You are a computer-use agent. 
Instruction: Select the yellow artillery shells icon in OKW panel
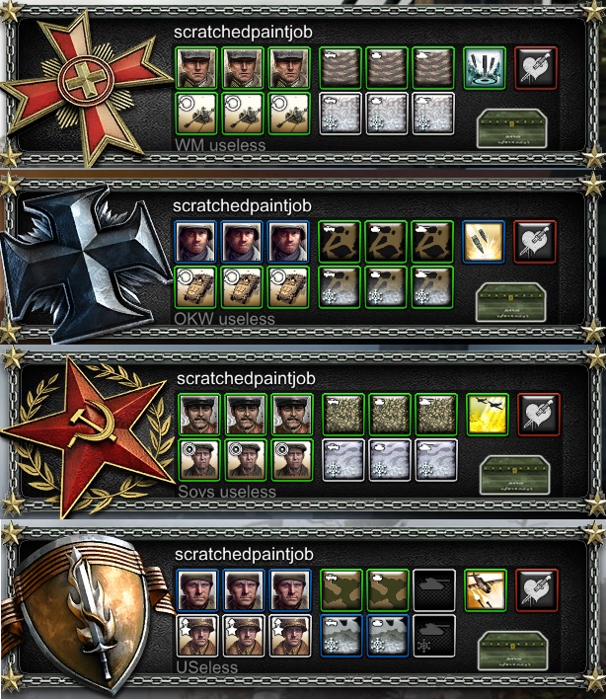pyautogui.click(x=484, y=242)
